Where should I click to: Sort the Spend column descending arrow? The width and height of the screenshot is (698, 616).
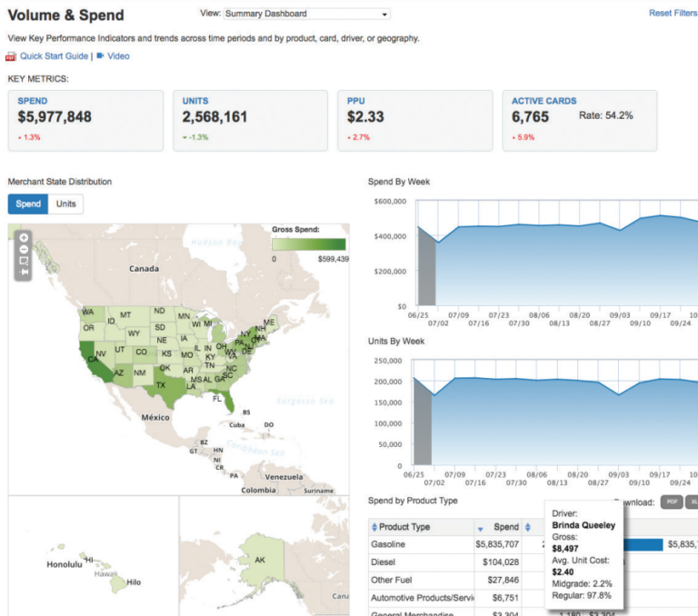point(481,528)
